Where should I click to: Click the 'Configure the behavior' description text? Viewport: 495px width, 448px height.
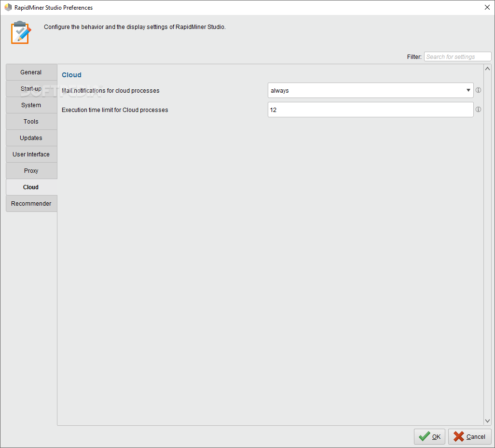click(135, 27)
